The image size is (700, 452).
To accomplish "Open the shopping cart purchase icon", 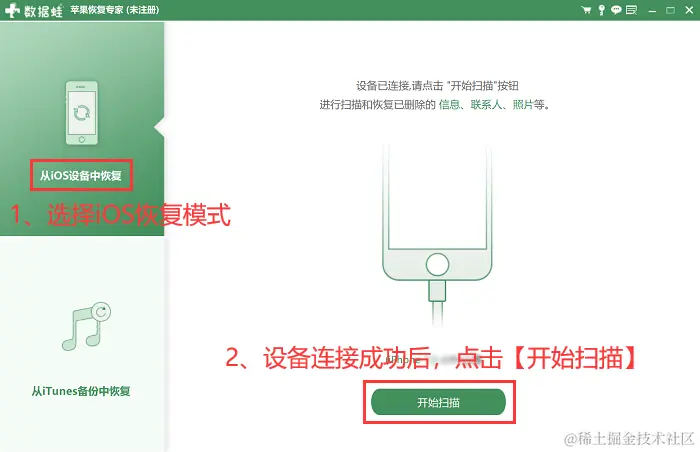I will pos(586,10).
